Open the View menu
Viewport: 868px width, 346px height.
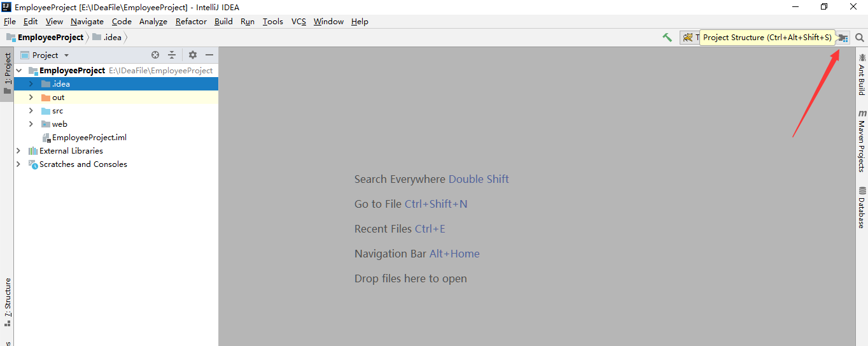pos(54,22)
